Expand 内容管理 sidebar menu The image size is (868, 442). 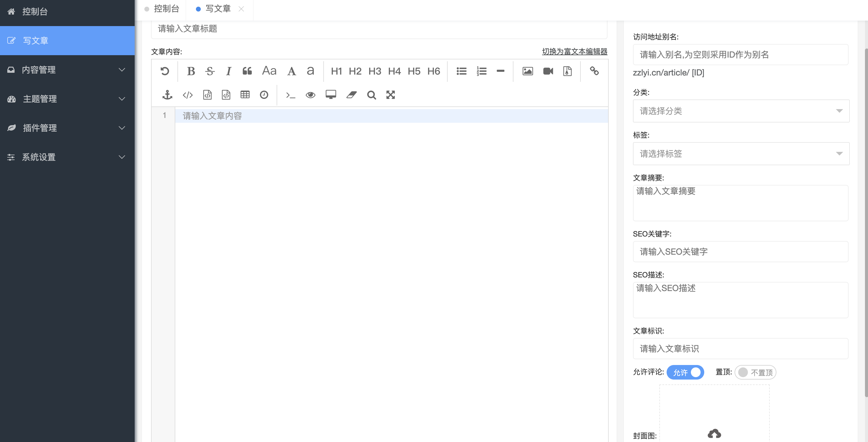point(67,70)
